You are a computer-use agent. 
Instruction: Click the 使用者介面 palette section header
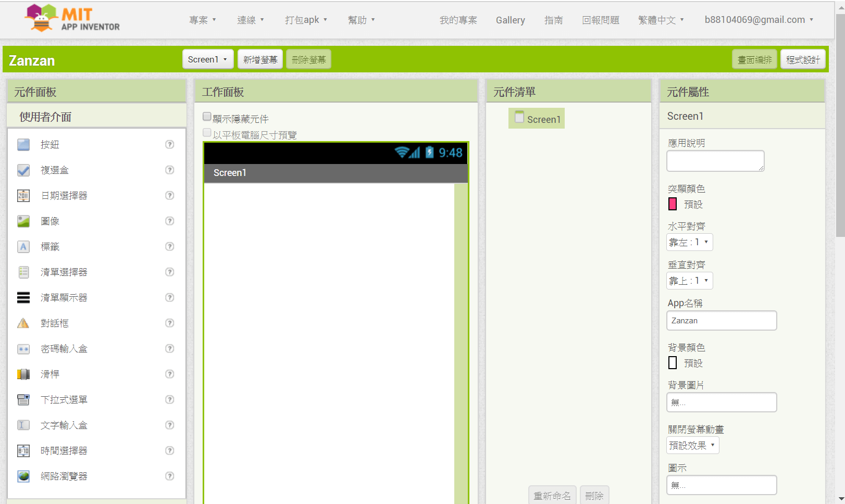[x=96, y=117]
